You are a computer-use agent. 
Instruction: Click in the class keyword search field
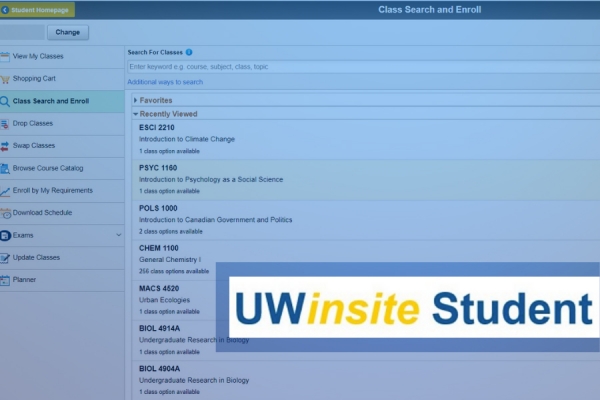pos(360,66)
